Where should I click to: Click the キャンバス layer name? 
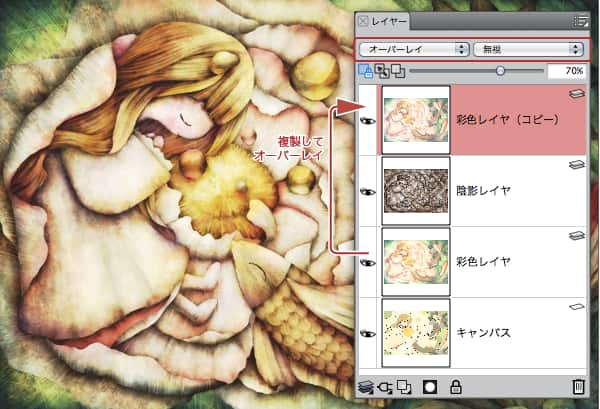pos(484,332)
